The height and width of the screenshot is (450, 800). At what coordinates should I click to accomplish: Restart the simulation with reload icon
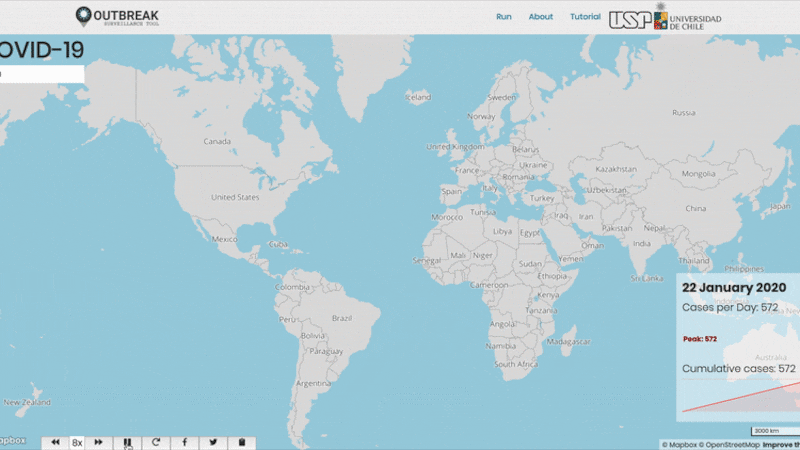156,442
